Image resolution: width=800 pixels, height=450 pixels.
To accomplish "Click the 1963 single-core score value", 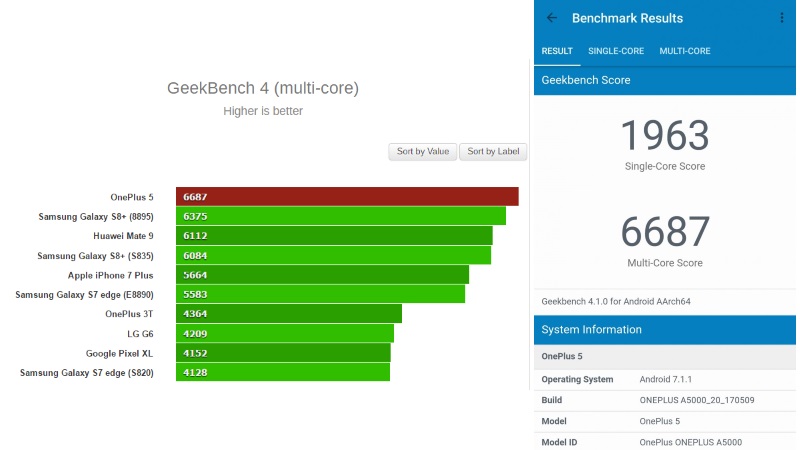I will point(665,135).
